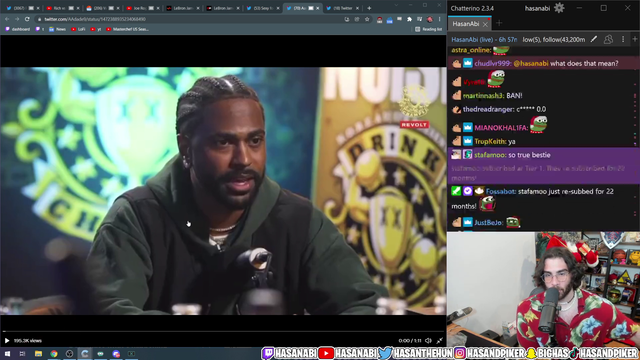Reload the browser page
Screen dimensions: 640x360
27,19
